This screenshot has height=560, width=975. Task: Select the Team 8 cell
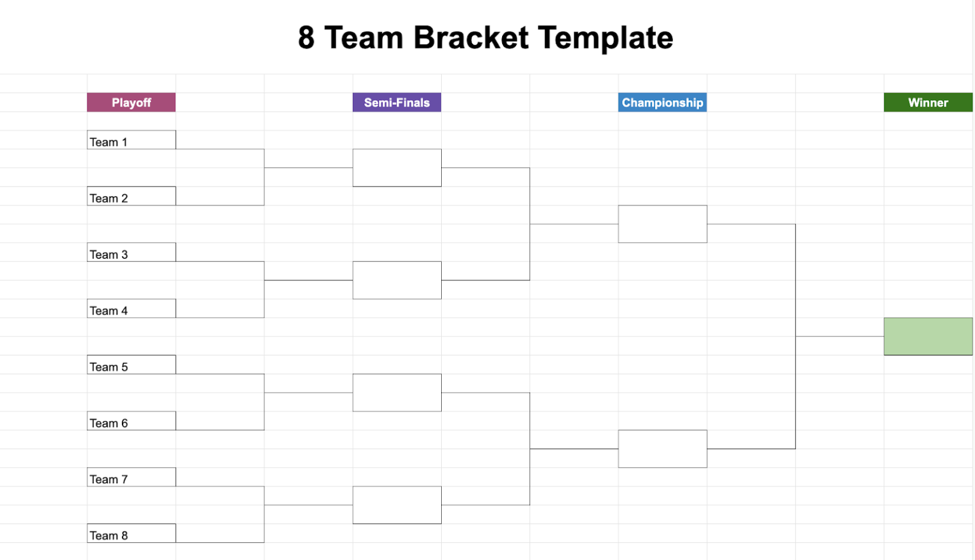click(131, 533)
